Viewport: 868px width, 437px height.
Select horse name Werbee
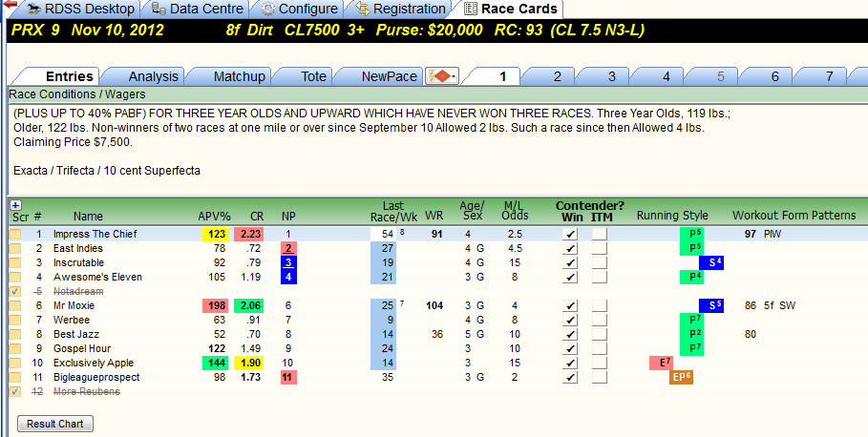[72, 321]
